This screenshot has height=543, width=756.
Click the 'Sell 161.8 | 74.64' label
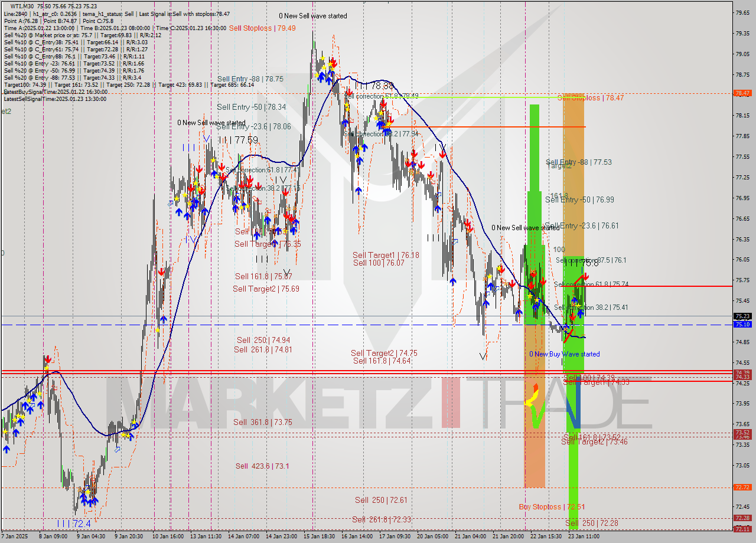pos(382,361)
